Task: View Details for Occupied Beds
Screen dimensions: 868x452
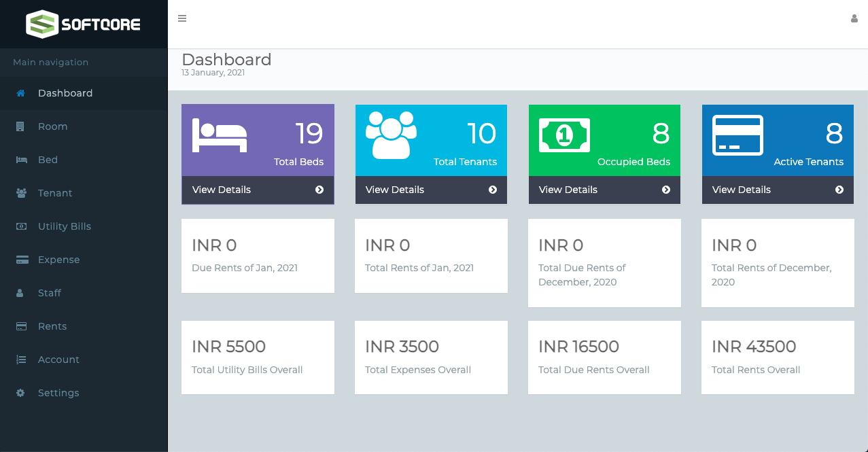Action: tap(604, 190)
